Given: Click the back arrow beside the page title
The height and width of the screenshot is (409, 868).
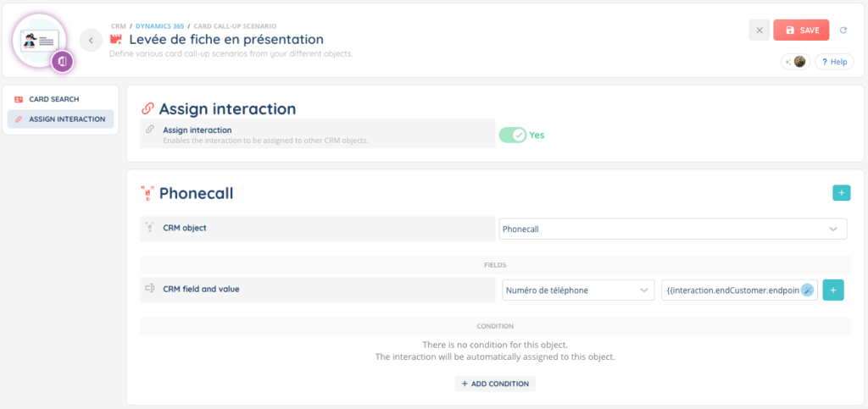Looking at the screenshot, I should (91, 40).
